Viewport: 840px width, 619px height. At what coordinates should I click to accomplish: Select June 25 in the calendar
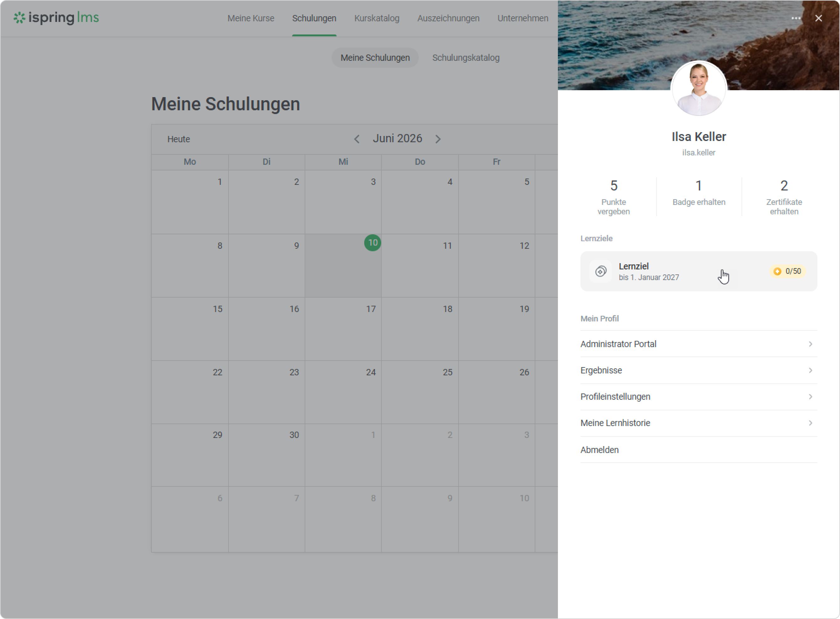pyautogui.click(x=420, y=392)
